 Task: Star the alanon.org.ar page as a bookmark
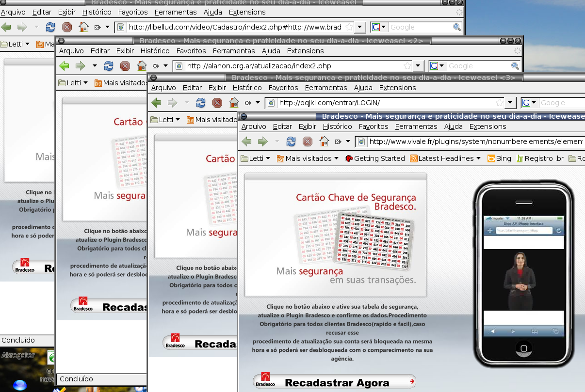click(x=407, y=66)
